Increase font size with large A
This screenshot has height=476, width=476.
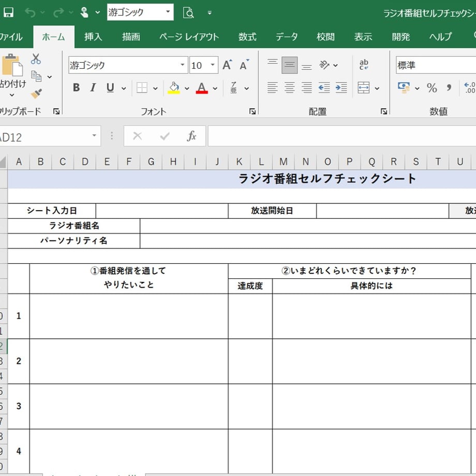(x=227, y=65)
